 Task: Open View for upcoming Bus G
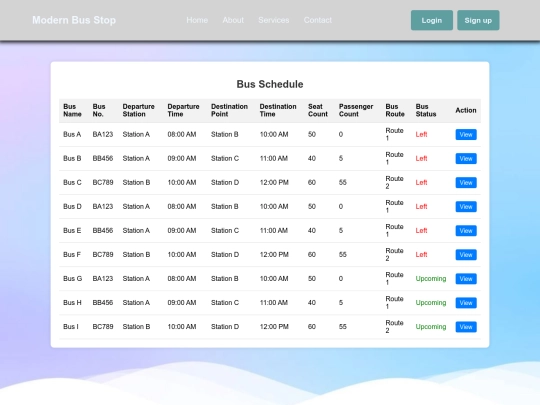pos(466,279)
